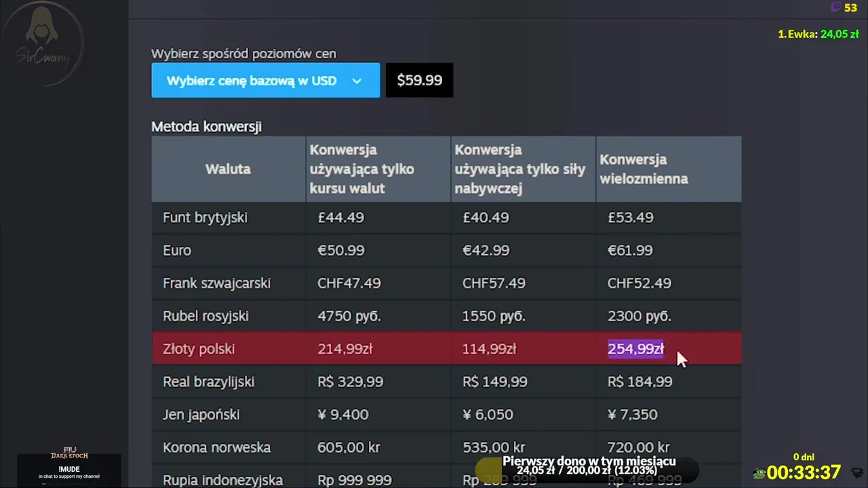Image resolution: width=868 pixels, height=488 pixels.
Task: Click the '!MUDE' support banner
Action: 69,469
